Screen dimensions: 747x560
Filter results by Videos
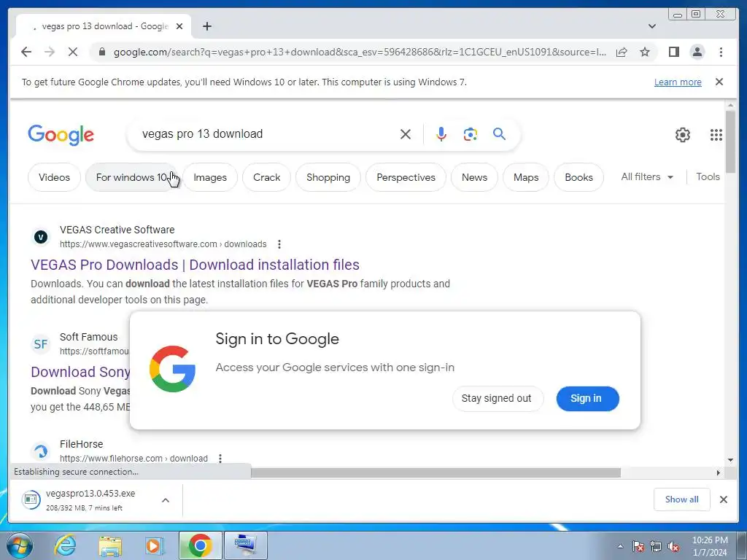point(54,177)
